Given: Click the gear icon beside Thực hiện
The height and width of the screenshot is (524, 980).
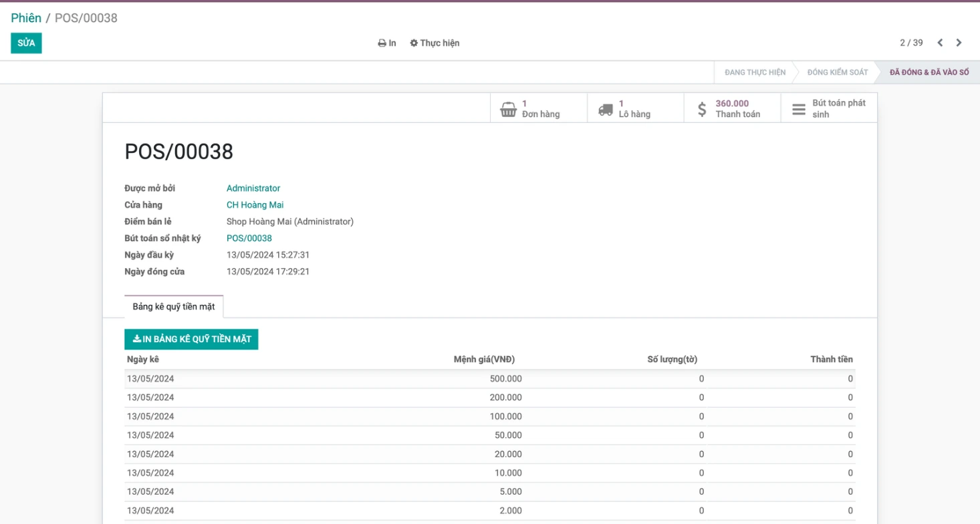Looking at the screenshot, I should click(x=414, y=43).
